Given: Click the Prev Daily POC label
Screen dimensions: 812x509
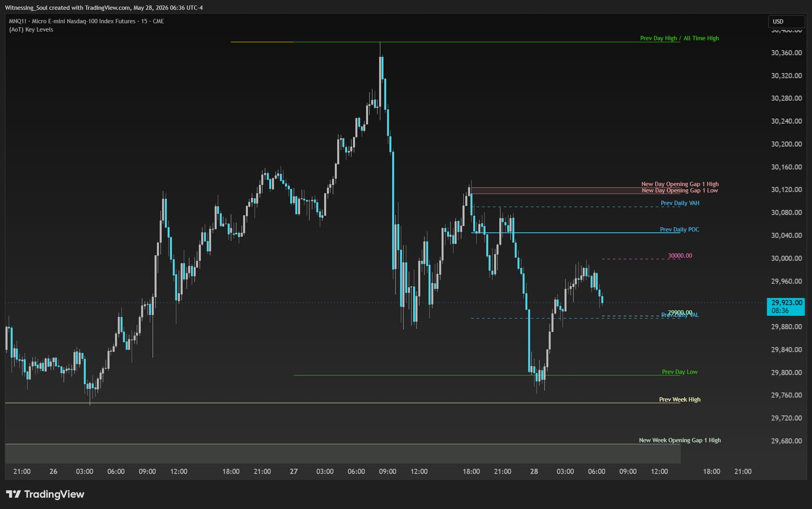Looking at the screenshot, I should (x=680, y=229).
